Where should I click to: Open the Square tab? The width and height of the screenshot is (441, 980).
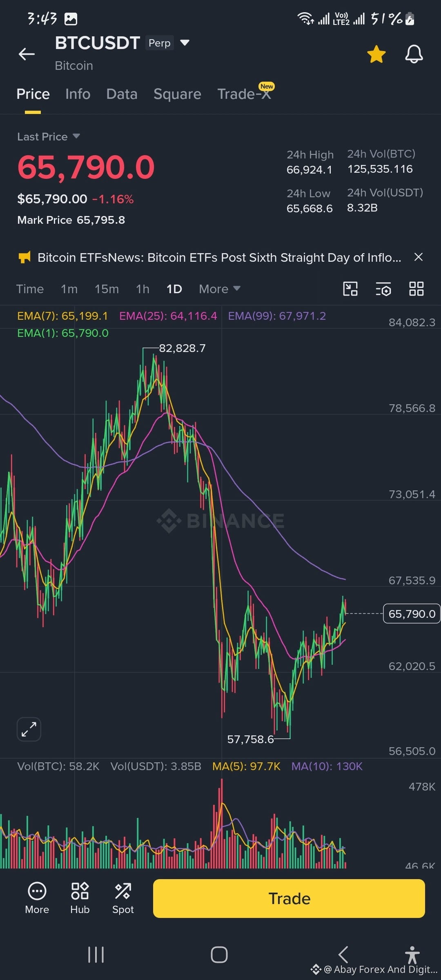point(177,94)
